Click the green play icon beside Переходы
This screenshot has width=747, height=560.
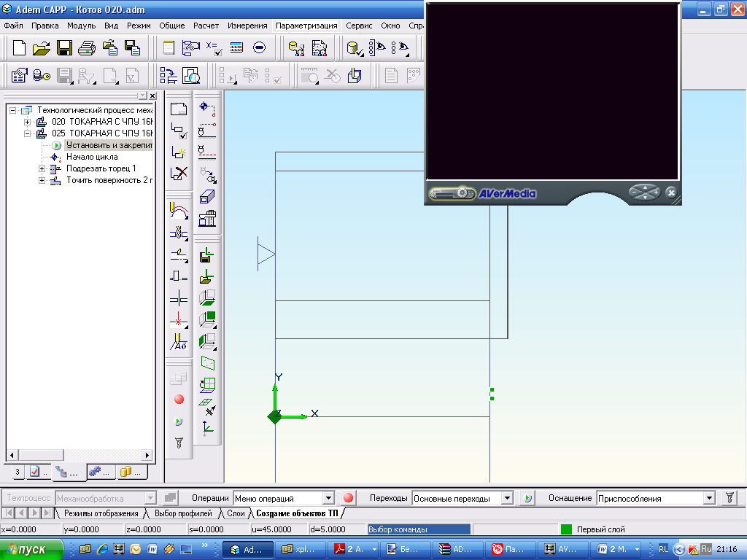(527, 498)
